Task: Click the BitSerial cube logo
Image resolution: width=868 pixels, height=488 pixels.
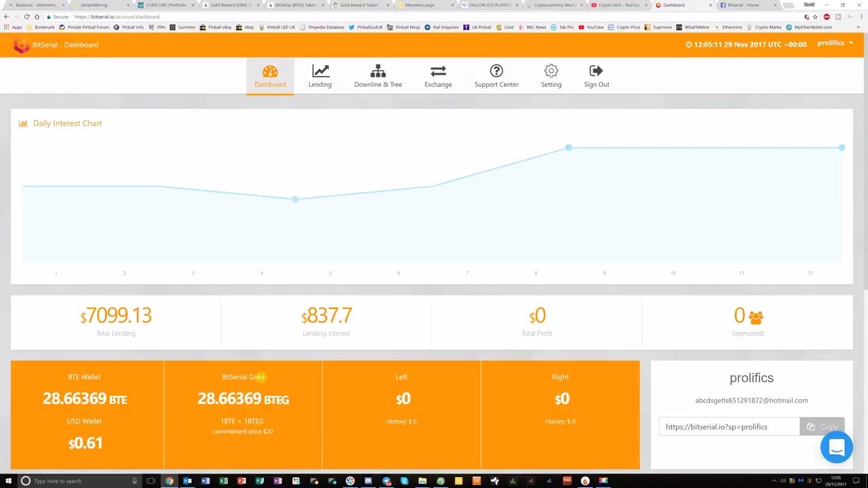Action: tap(22, 45)
